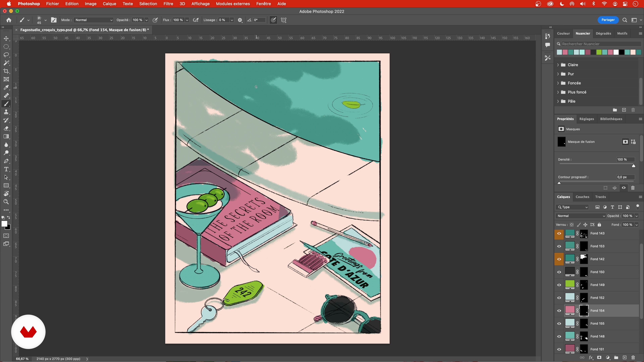Viewport: 644px width, 362px height.
Task: Expand the Foncée swatch folder
Action: point(558,83)
